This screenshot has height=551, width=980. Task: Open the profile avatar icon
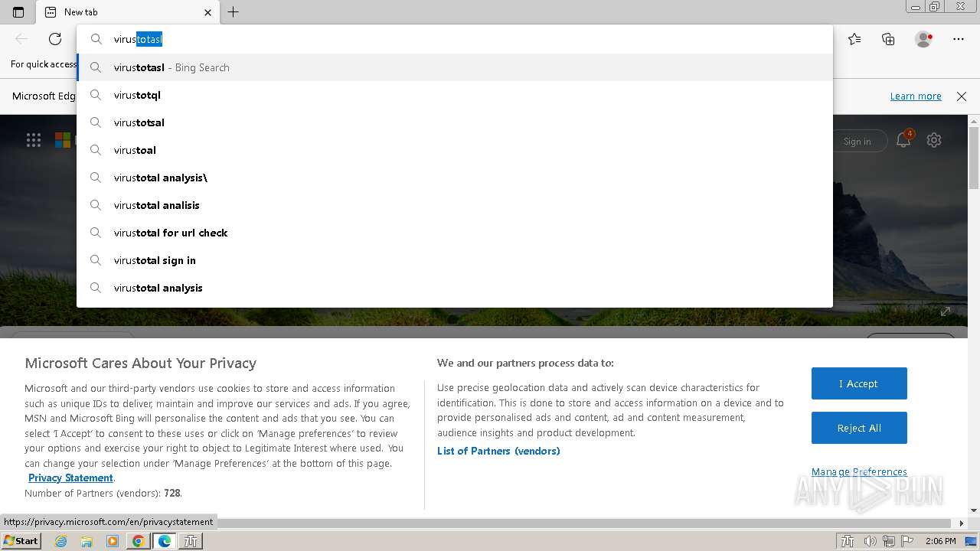[x=923, y=39]
